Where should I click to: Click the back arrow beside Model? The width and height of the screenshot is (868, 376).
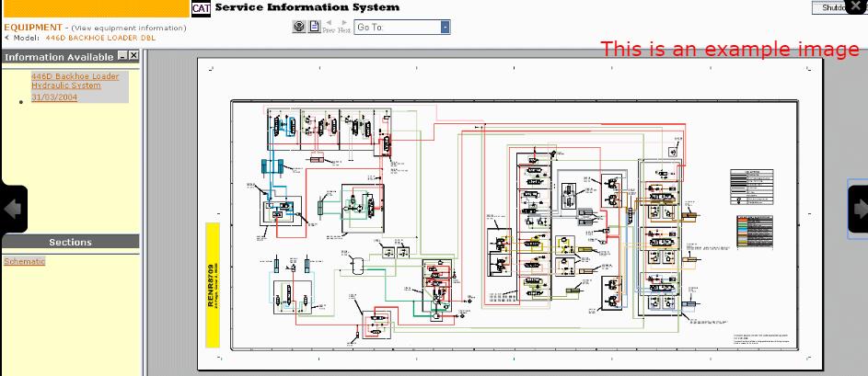(x=7, y=39)
